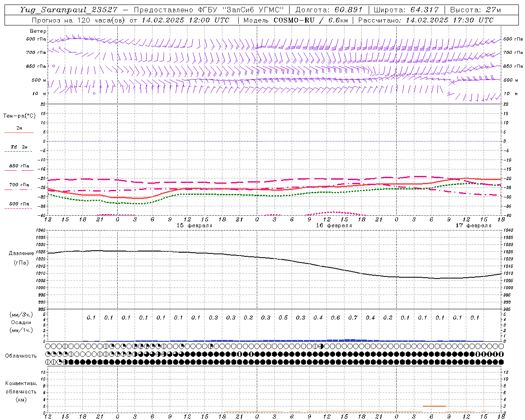The image size is (525, 420).
Task: Select the Высота: 27м label
Action: point(475,10)
